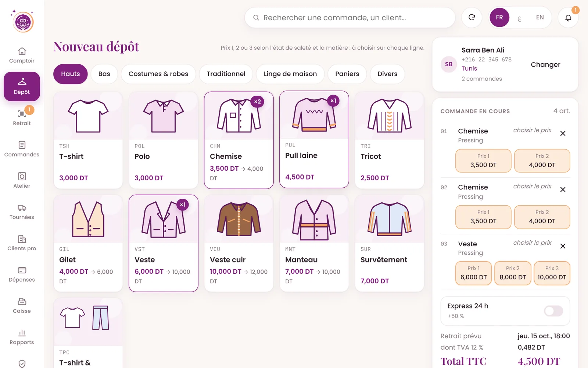Choose Prix 1 3,500 DT for line 01
Screen dimensions: 588x368
pyautogui.click(x=483, y=161)
